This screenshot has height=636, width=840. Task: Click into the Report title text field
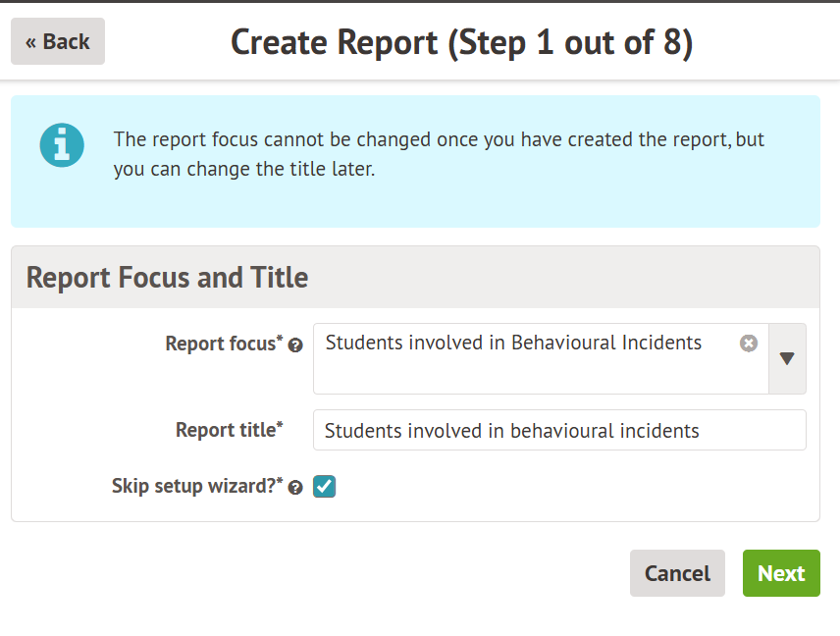tap(559, 431)
